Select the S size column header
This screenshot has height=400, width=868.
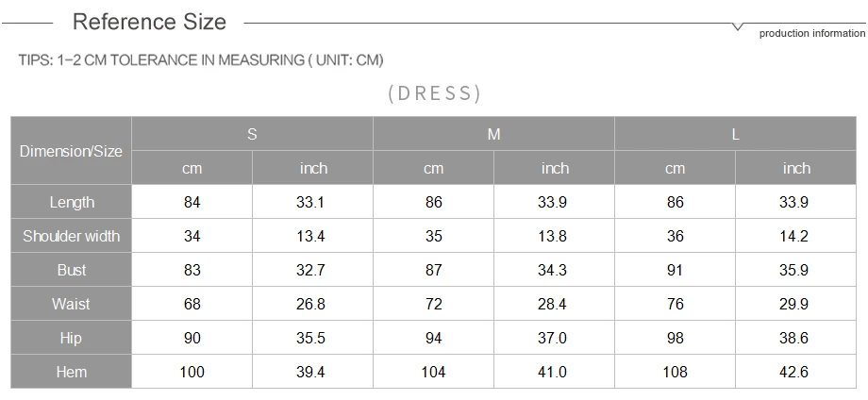[252, 134]
